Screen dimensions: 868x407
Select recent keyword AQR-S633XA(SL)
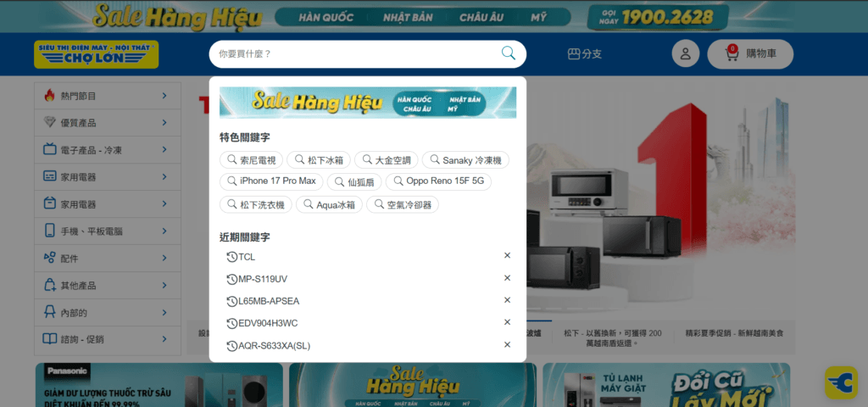pos(275,346)
